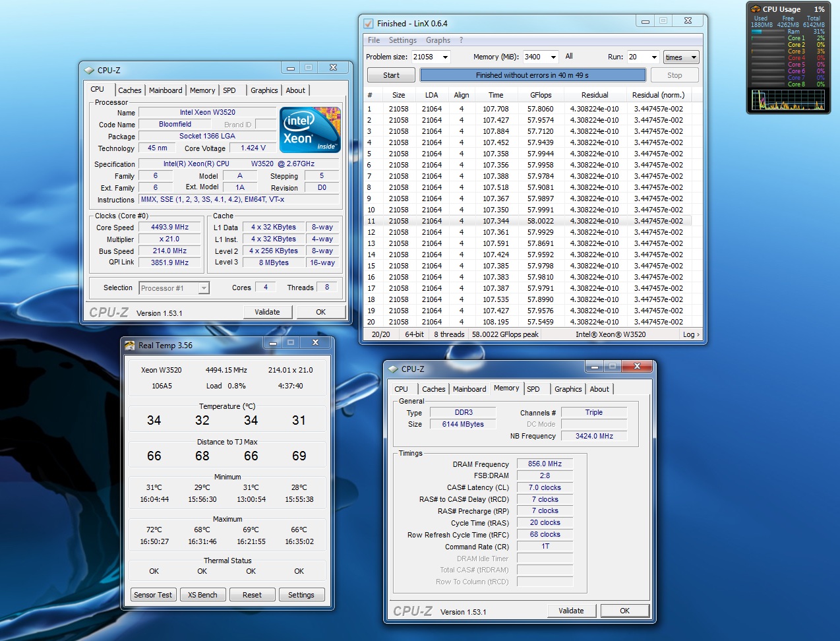Click the Intel Xeon W3520 name field

click(208, 112)
